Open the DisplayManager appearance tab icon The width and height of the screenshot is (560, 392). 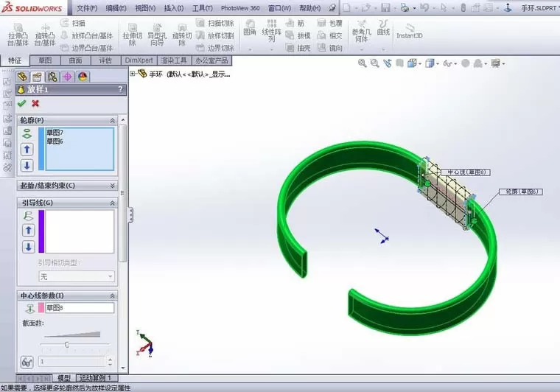tap(83, 77)
